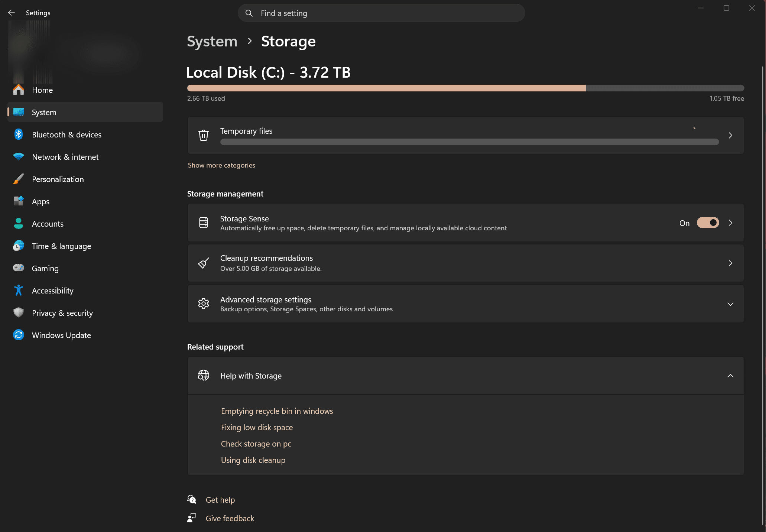Open Using disk cleanup help link
766x532 pixels.
coord(253,460)
